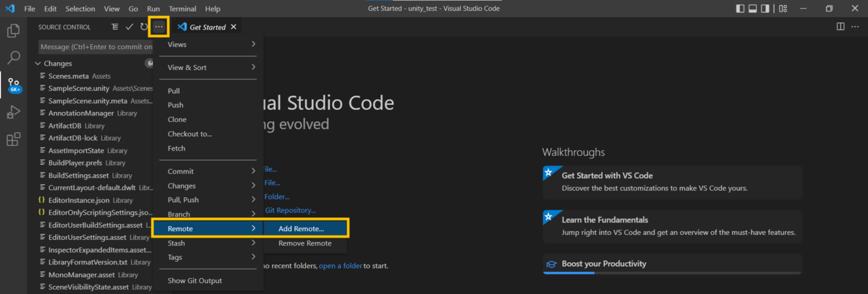Click the commit message input field

[95, 46]
